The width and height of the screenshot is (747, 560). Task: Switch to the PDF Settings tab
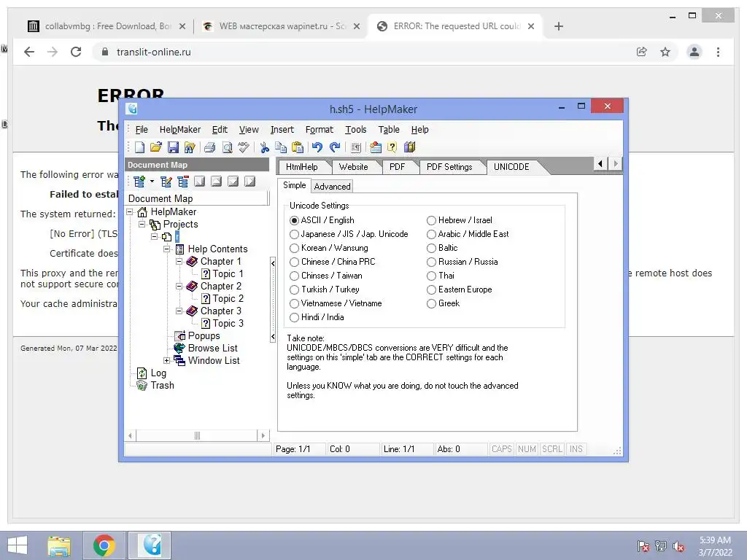449,167
